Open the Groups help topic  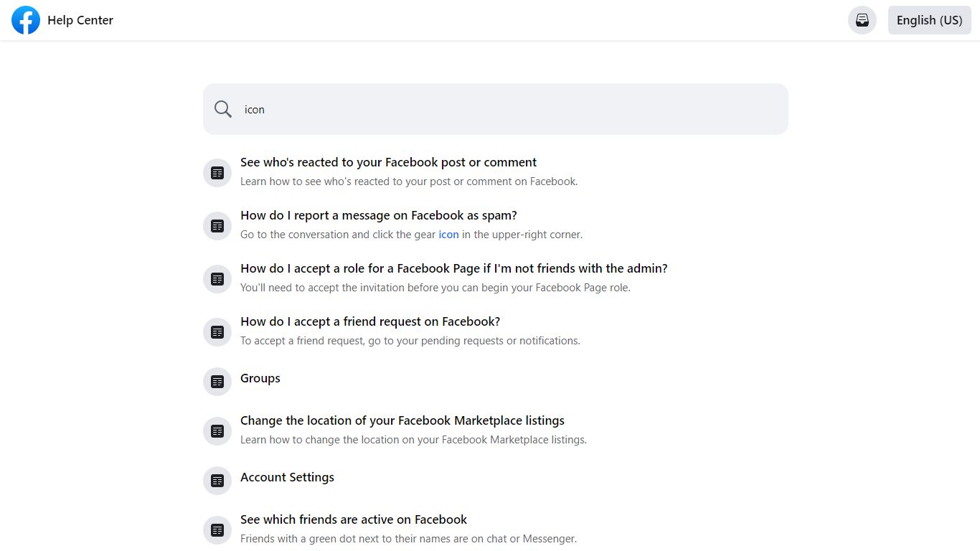click(x=260, y=378)
